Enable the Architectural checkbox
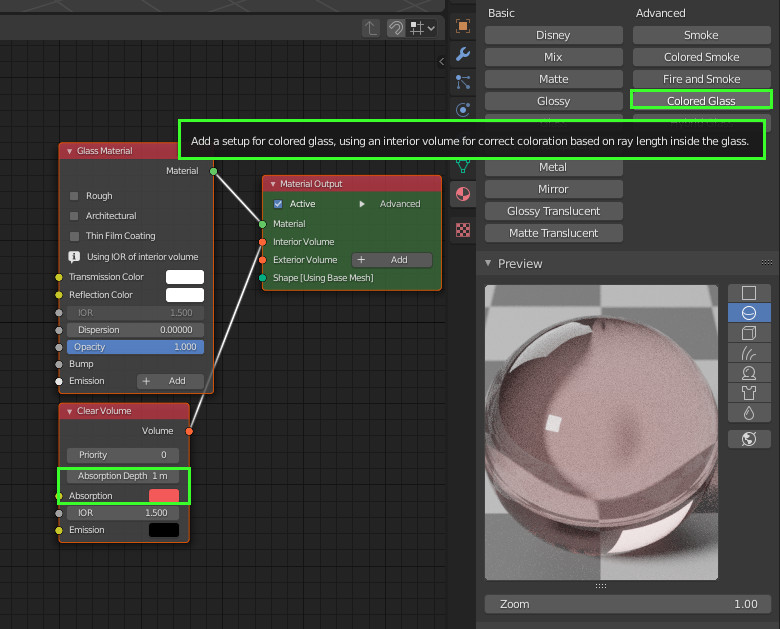This screenshot has height=629, width=780. pyautogui.click(x=75, y=216)
